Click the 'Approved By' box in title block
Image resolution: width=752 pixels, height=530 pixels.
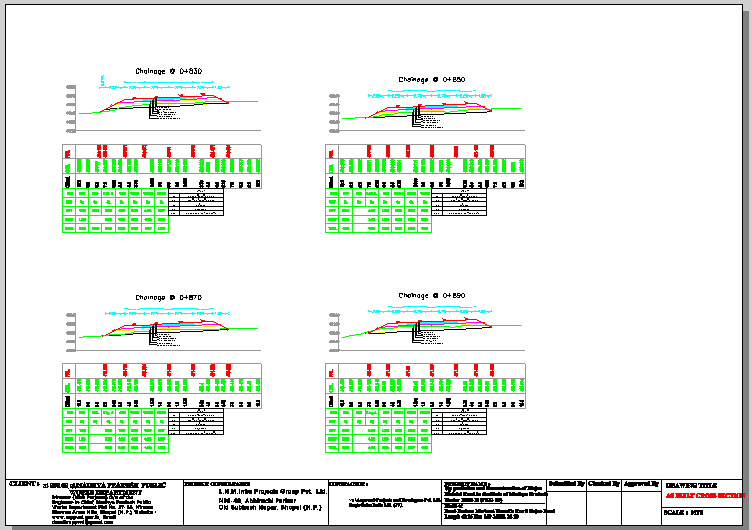640,484
